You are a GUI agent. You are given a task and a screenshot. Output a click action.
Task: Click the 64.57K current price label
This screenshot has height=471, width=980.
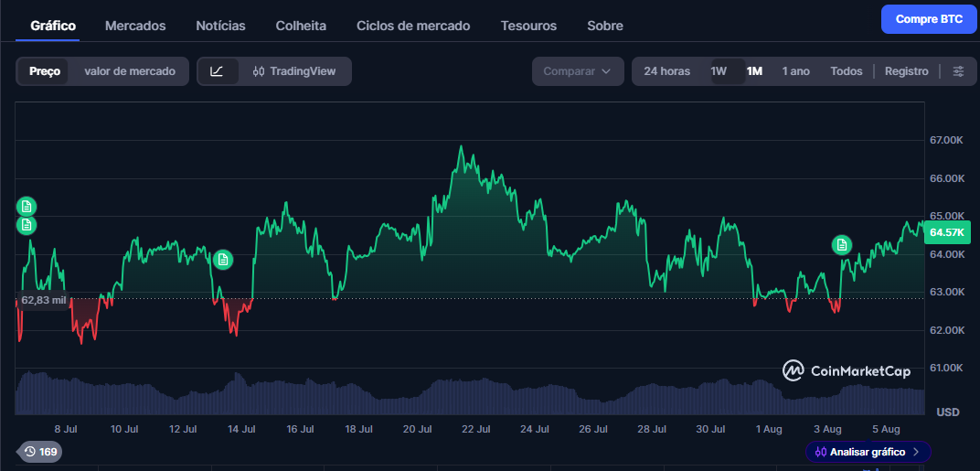click(947, 232)
